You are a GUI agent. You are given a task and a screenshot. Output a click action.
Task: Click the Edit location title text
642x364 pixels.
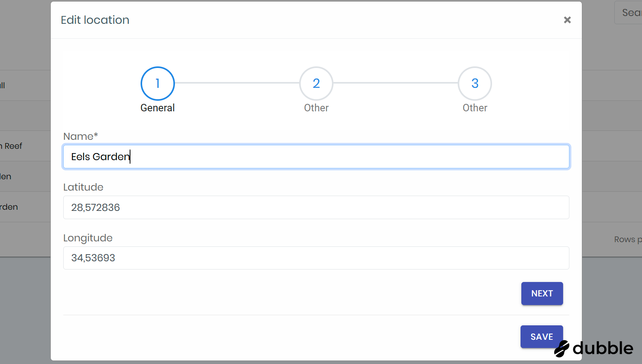pos(95,20)
